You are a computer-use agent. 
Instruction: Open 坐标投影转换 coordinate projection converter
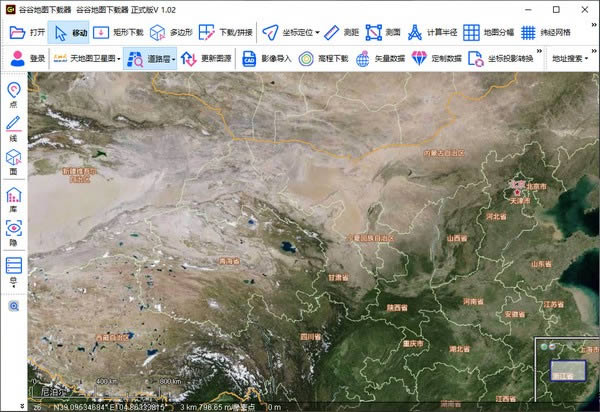pos(501,59)
